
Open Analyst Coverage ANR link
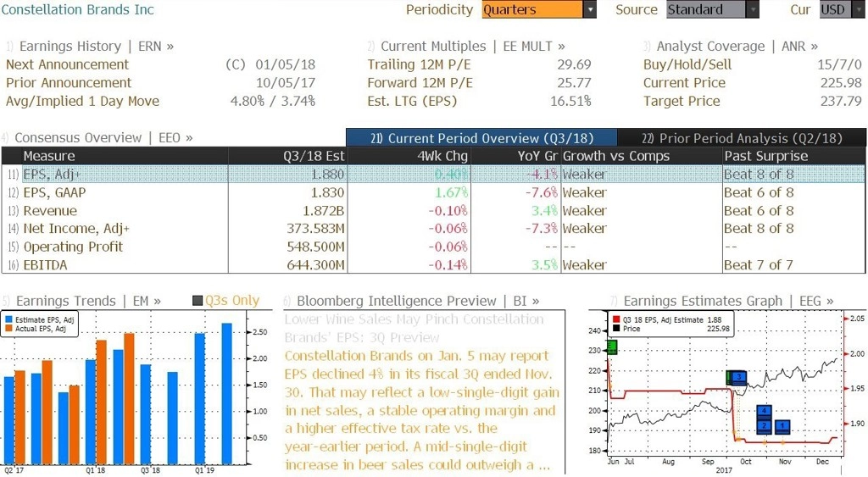(730, 46)
